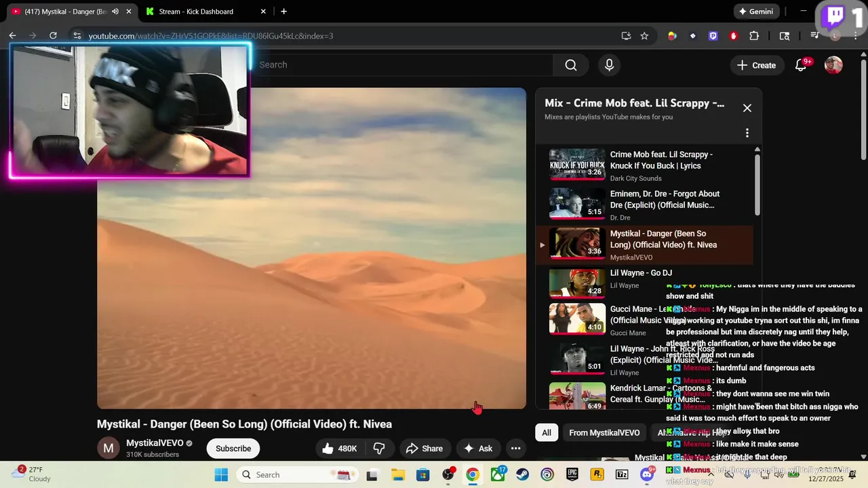Viewport: 868px width, 488px height.
Task: Open Epic Games Launcher from the taskbar
Action: (572, 474)
